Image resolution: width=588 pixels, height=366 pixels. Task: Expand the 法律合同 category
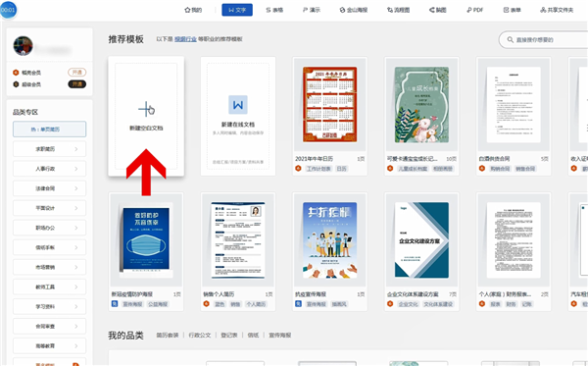[x=50, y=188]
